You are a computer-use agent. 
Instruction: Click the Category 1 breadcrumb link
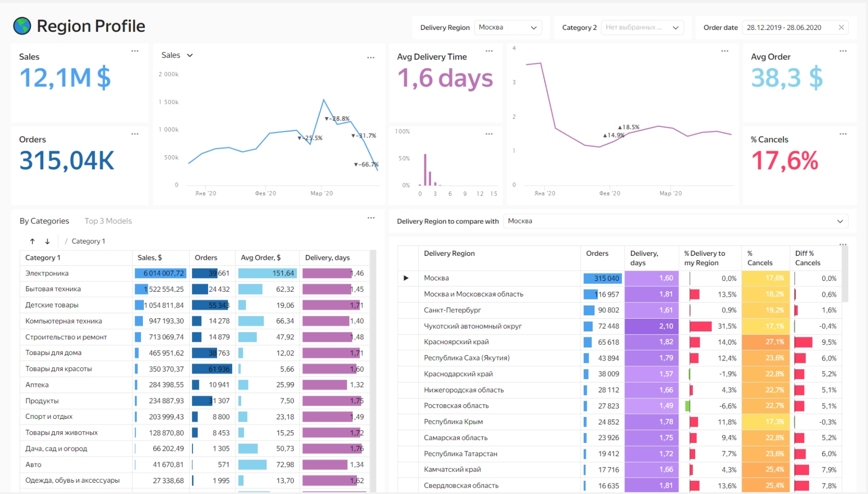click(88, 241)
